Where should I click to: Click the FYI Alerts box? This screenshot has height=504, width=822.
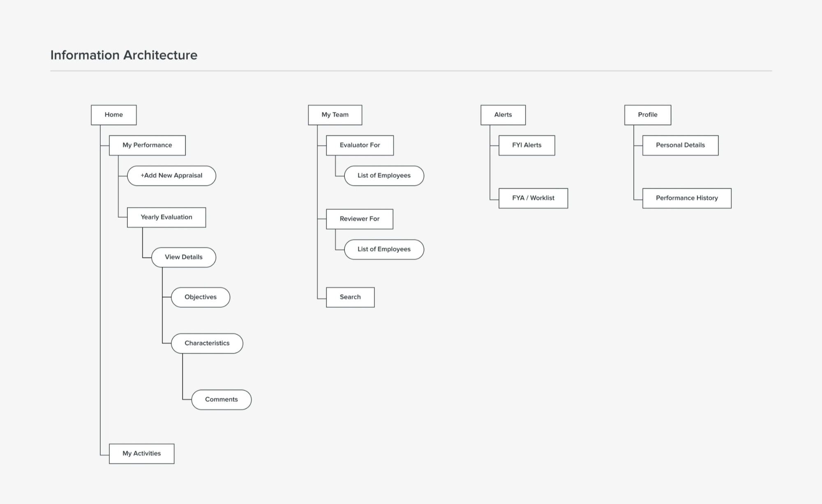(527, 145)
